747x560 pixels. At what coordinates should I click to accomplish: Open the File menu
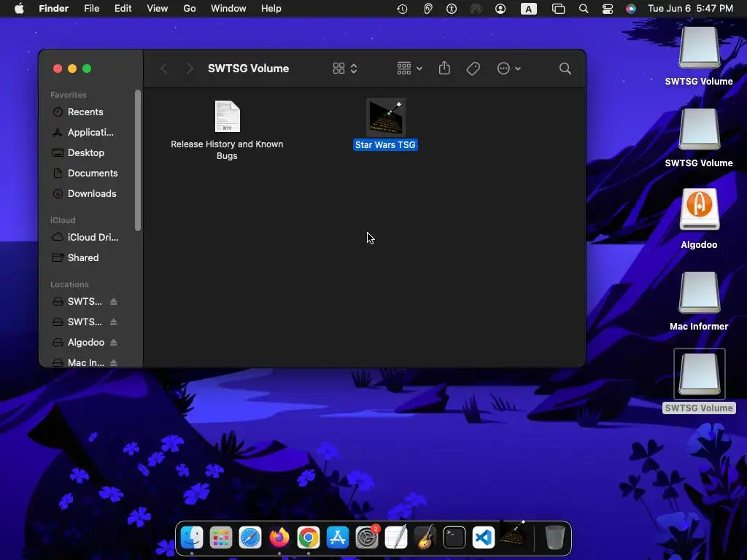point(91,9)
